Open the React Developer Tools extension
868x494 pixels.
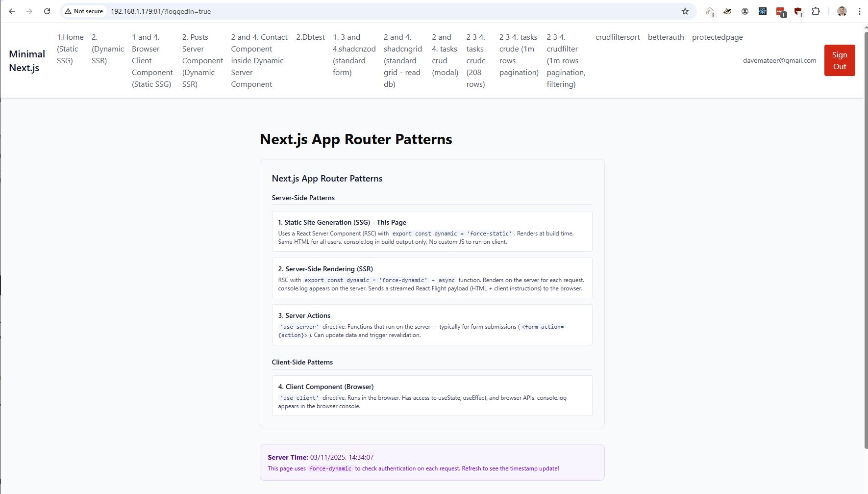pyautogui.click(x=762, y=11)
